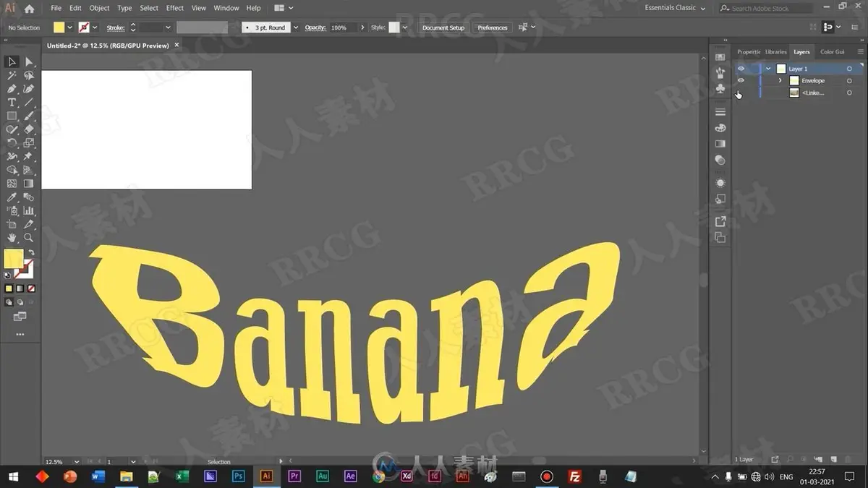Click the Opacity label link
Screen dimensions: 868x488
coord(315,27)
